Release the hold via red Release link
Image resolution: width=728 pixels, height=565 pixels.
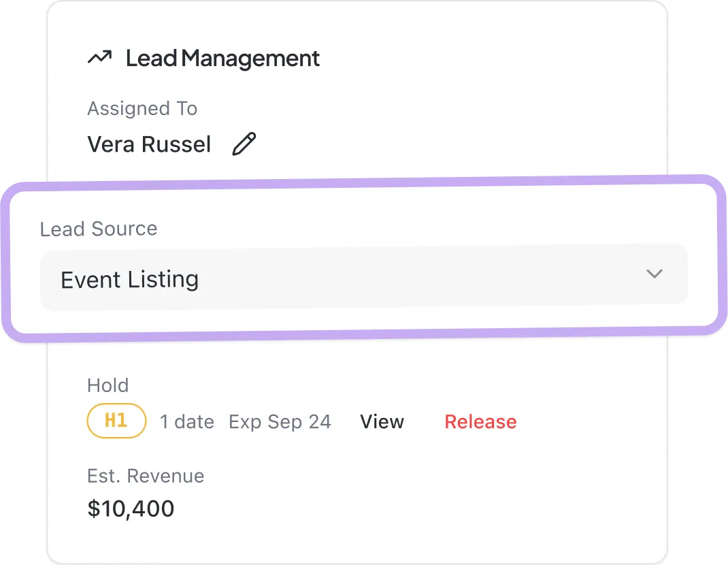click(x=480, y=422)
